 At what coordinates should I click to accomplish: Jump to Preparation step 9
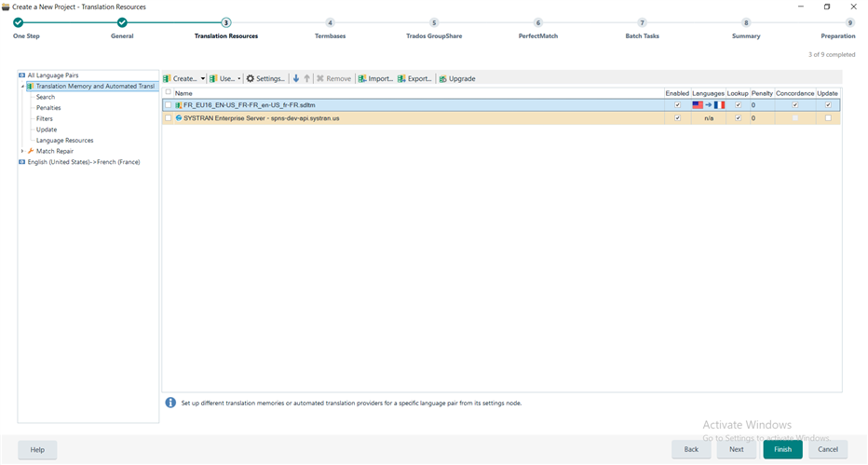849,22
